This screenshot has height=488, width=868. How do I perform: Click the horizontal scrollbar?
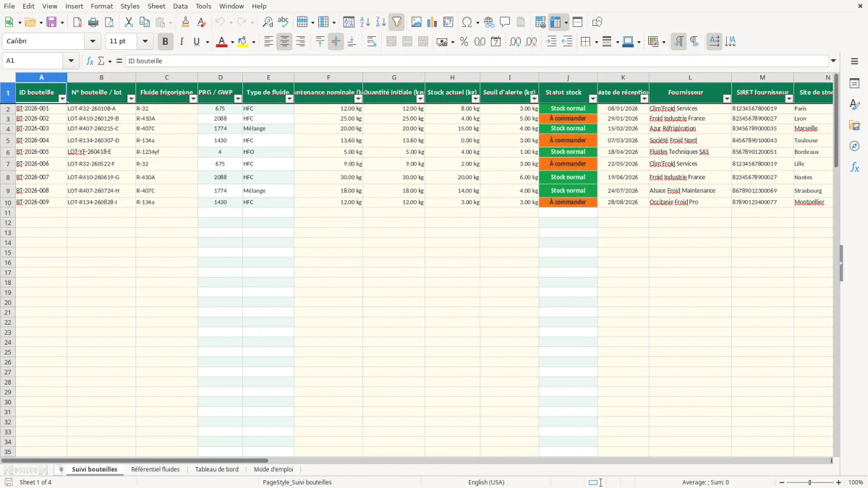click(134, 461)
